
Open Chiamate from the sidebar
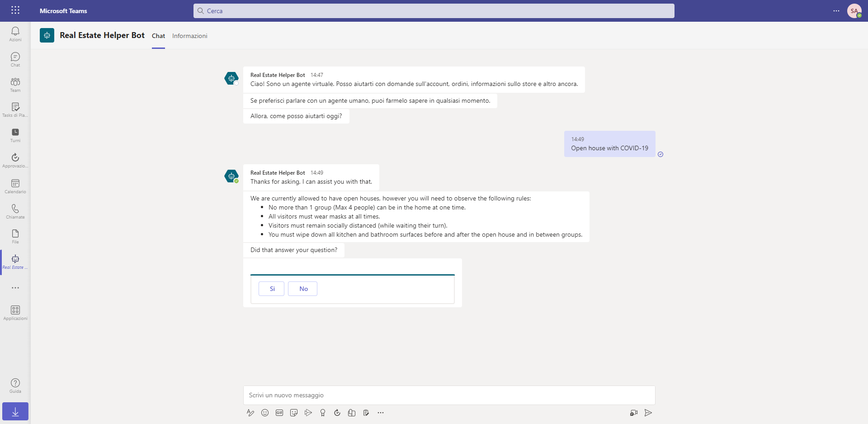point(15,210)
